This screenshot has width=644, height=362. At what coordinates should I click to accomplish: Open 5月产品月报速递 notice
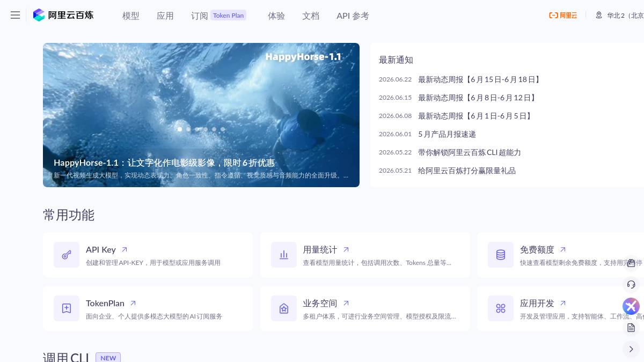pos(447,134)
